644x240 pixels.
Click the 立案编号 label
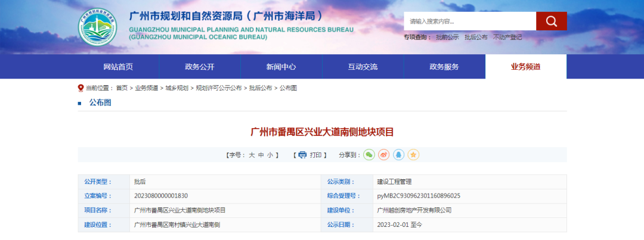tap(98, 196)
